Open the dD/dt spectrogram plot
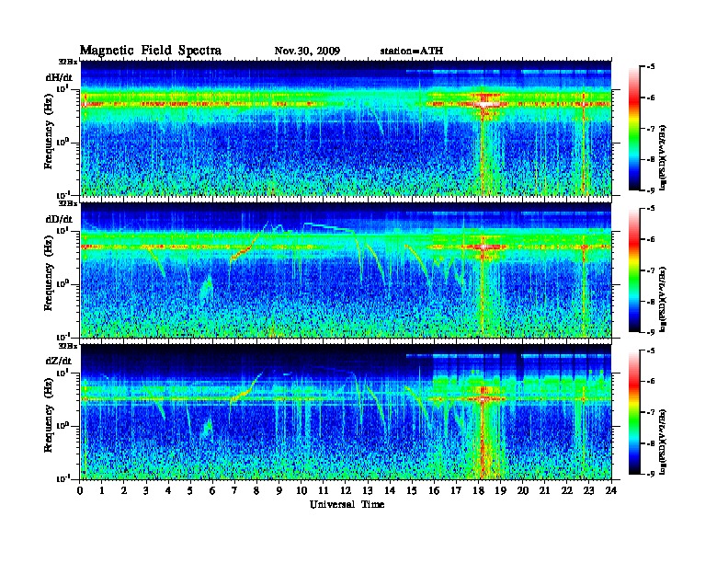Image resolution: width=728 pixels, height=563 pixels. tap(346, 270)
